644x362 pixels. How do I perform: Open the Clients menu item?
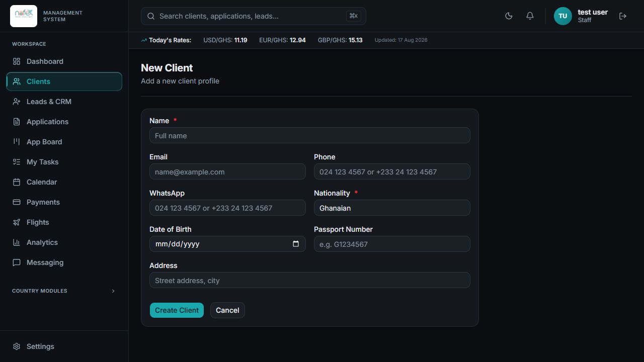click(x=64, y=81)
